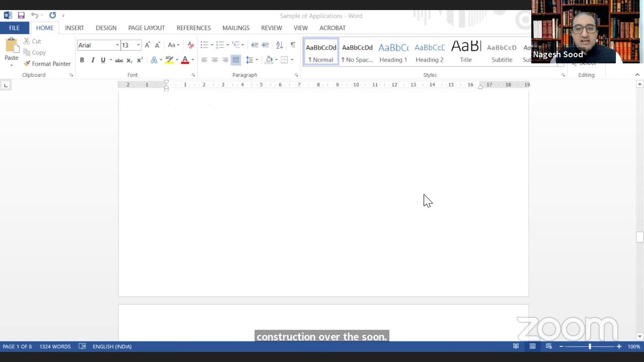The image size is (644, 362).
Task: Align text to the right
Action: pos(225,60)
